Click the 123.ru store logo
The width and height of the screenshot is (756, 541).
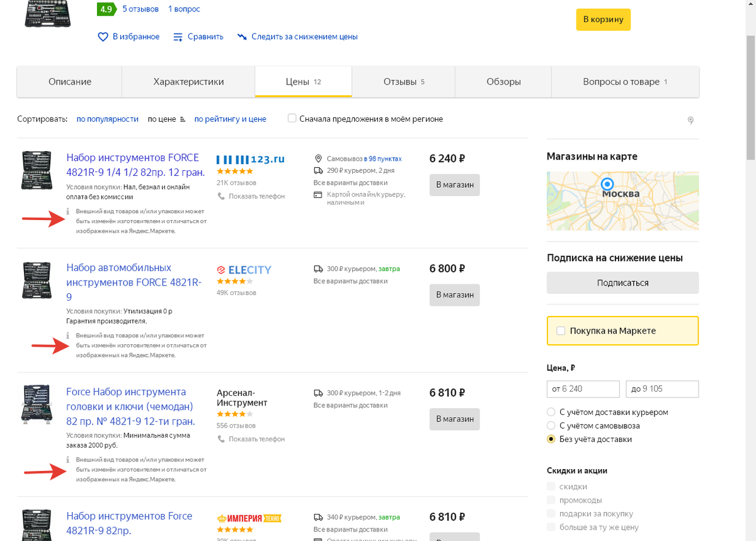click(x=251, y=159)
